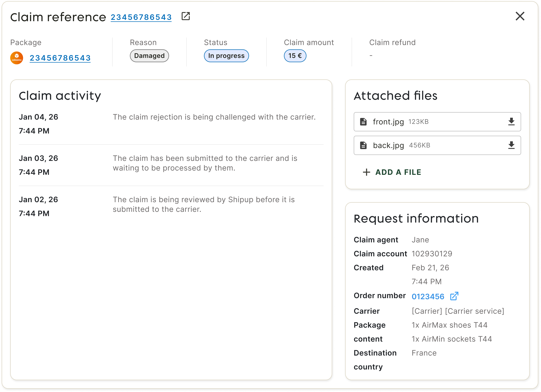Click the Request information heading
Image resolution: width=541 pixels, height=392 pixels.
416,219
